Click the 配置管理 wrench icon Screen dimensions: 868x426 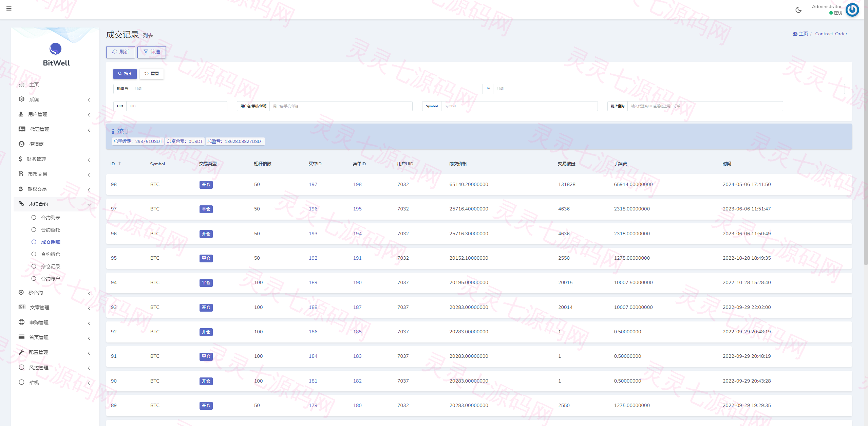point(21,352)
